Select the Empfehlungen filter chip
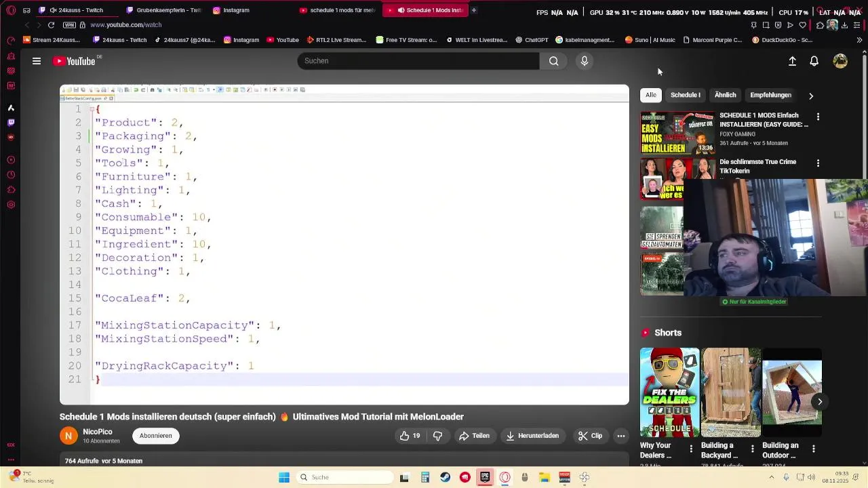 coord(770,95)
